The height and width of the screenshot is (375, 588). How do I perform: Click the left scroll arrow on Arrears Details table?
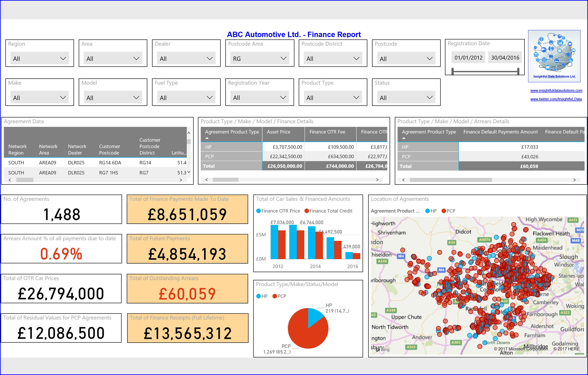[x=403, y=180]
